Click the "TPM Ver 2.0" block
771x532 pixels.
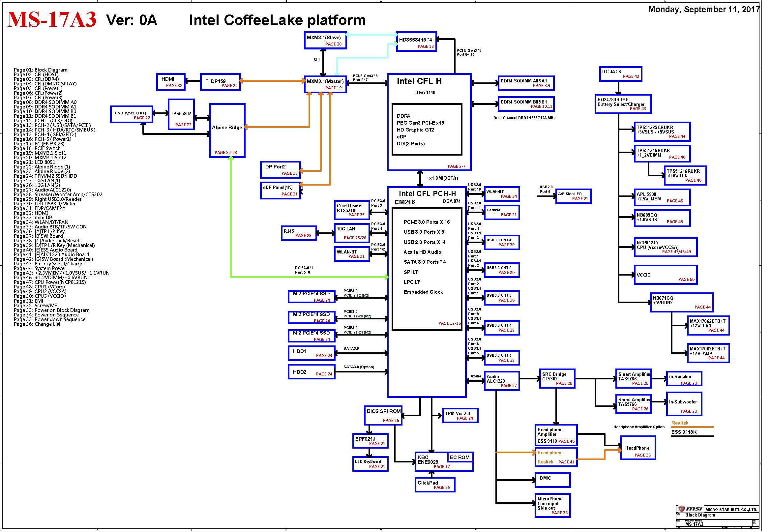click(x=460, y=415)
